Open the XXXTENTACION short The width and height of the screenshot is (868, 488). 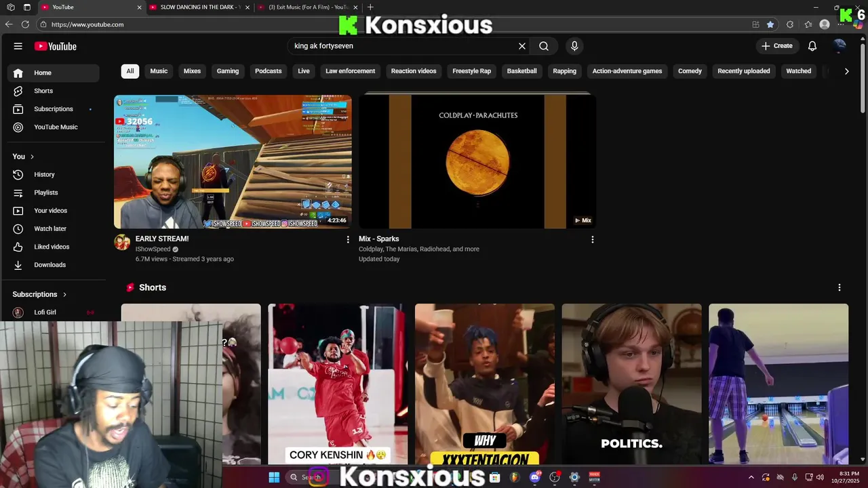coord(485,384)
